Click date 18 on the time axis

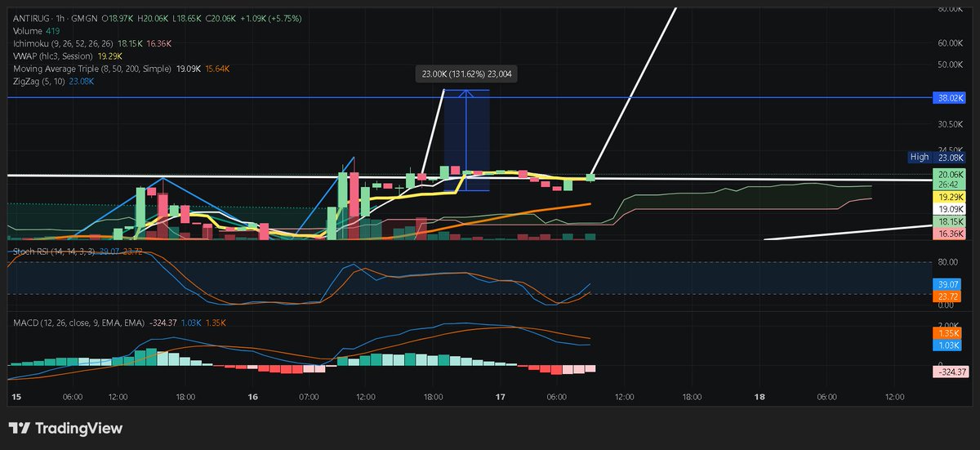pos(759,397)
